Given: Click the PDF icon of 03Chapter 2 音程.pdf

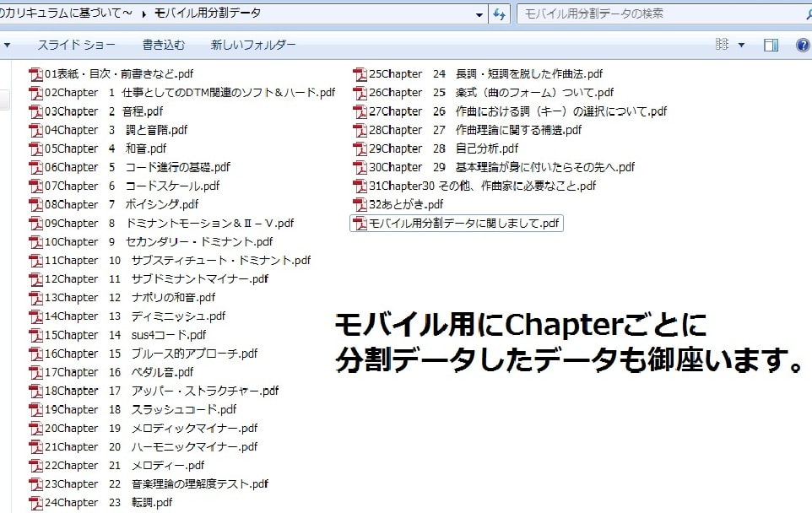Looking at the screenshot, I should coord(35,112).
